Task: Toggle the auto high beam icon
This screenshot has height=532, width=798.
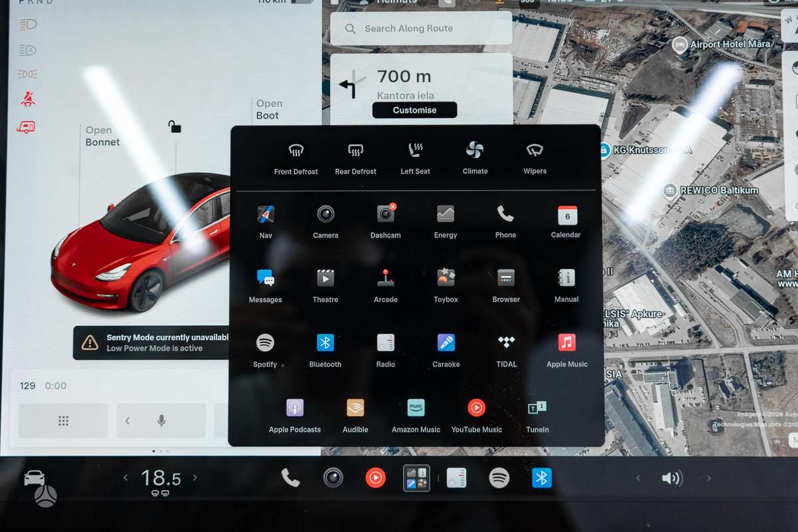Action: pos(28,50)
